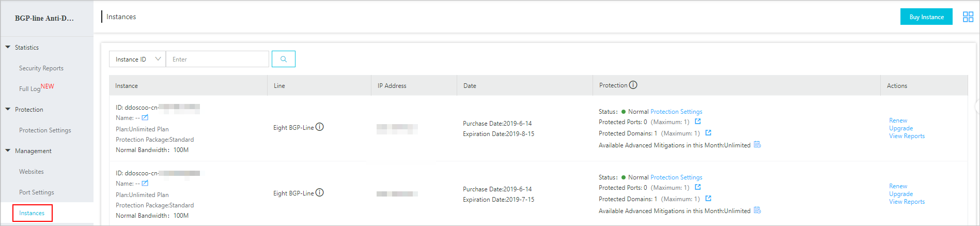Edit the first instance's name pencil icon
980x226 pixels.
(x=145, y=117)
